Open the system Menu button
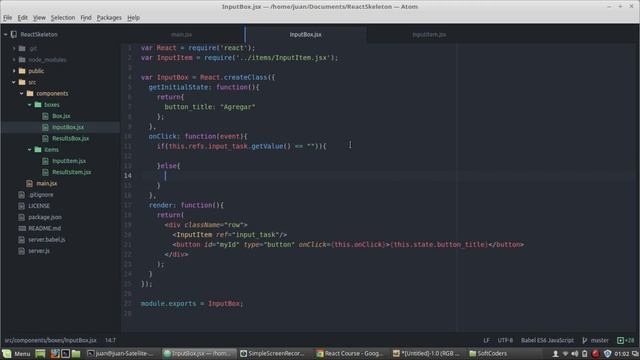The width and height of the screenshot is (640, 360). (16, 353)
